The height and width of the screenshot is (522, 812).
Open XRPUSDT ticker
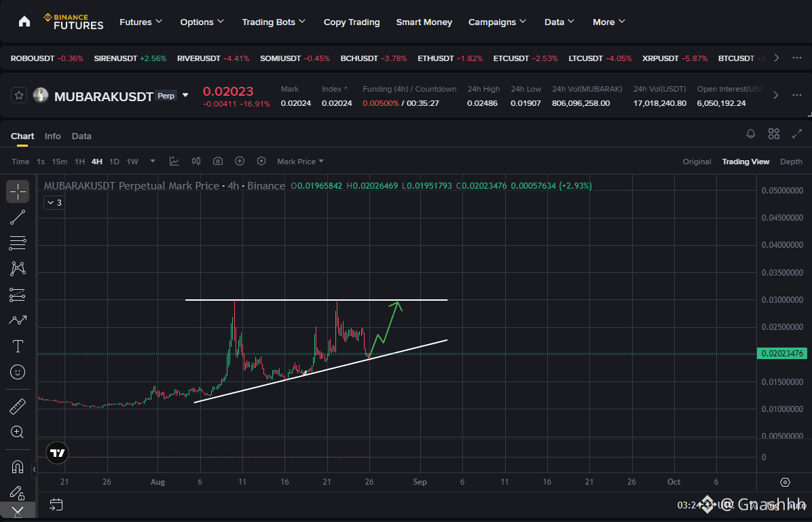(x=675, y=58)
